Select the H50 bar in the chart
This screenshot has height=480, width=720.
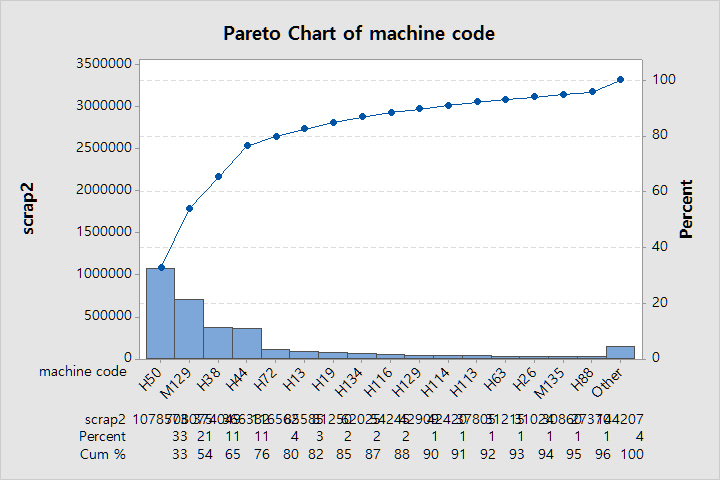pyautogui.click(x=160, y=313)
